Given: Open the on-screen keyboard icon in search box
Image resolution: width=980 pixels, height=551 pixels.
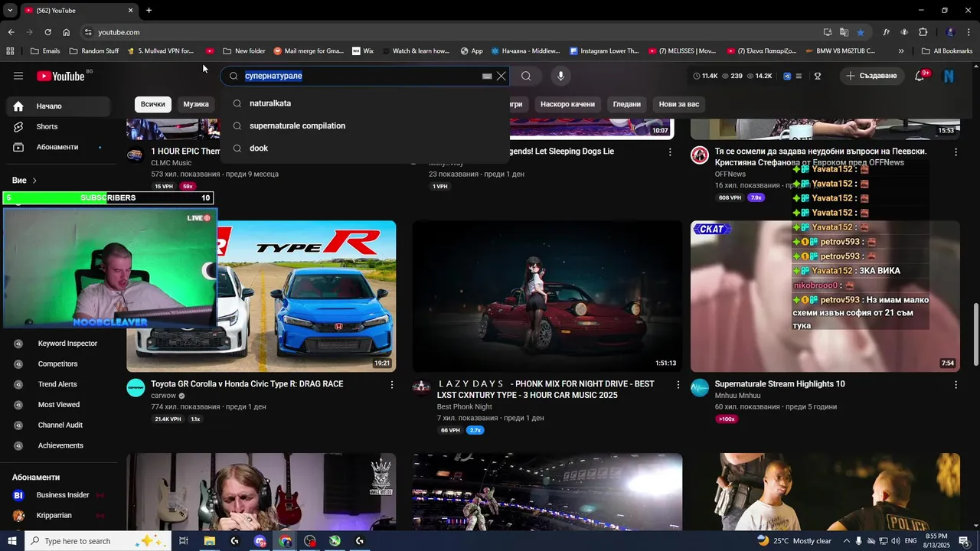Looking at the screenshot, I should tap(487, 76).
